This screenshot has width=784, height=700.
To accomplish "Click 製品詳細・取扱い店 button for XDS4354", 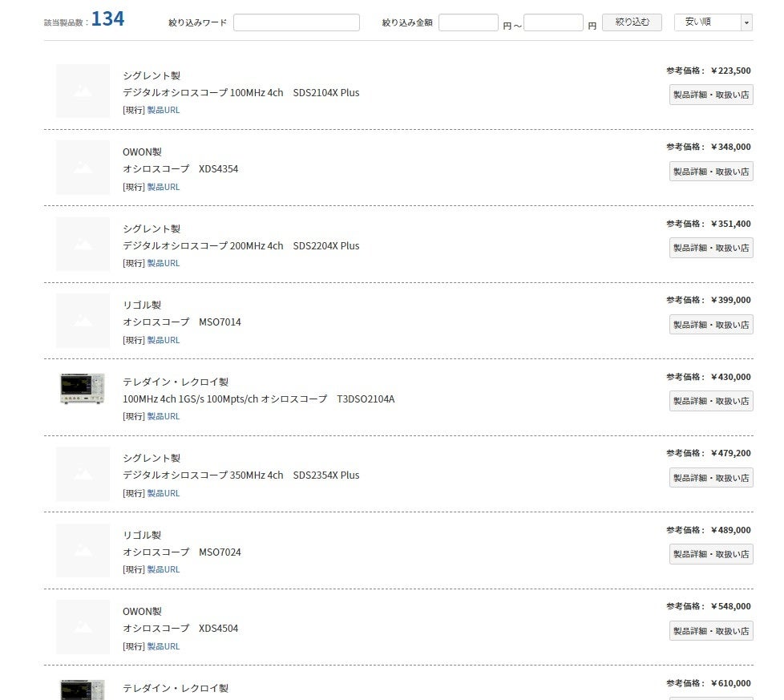I will point(711,172).
